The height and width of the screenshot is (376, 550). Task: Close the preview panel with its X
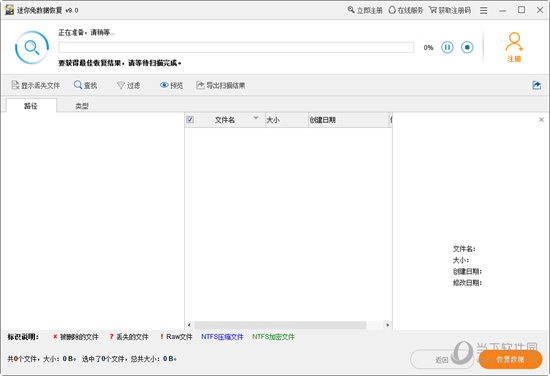pyautogui.click(x=541, y=120)
